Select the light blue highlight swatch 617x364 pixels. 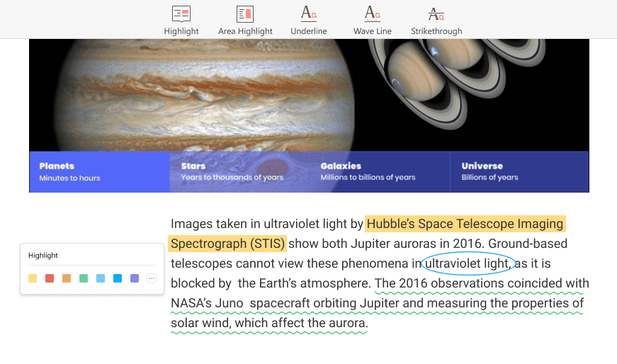(x=101, y=278)
